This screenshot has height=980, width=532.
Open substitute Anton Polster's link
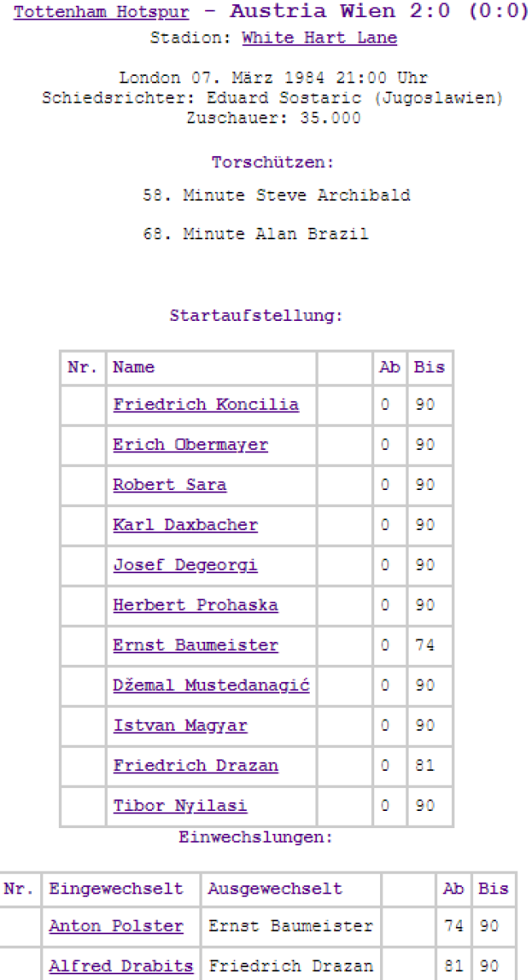116,926
